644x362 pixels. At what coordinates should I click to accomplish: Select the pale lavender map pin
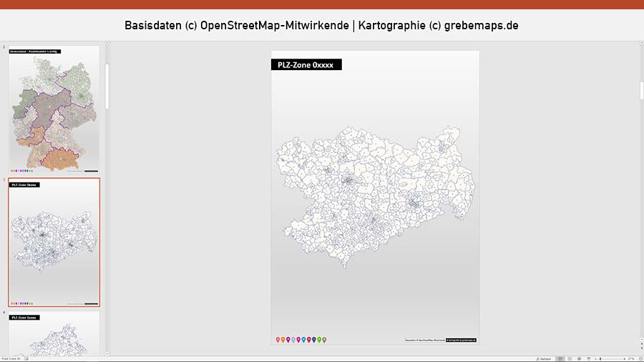point(293,340)
